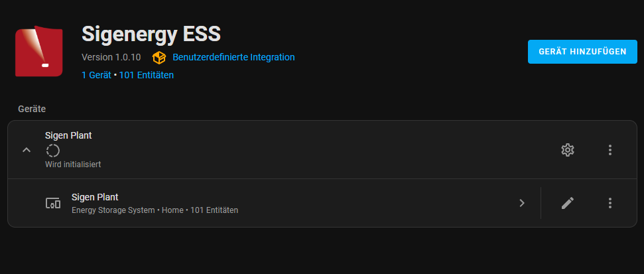Screen dimensions: 644x274
Task: Click the Version 1.0.10 label
Action: (111, 58)
